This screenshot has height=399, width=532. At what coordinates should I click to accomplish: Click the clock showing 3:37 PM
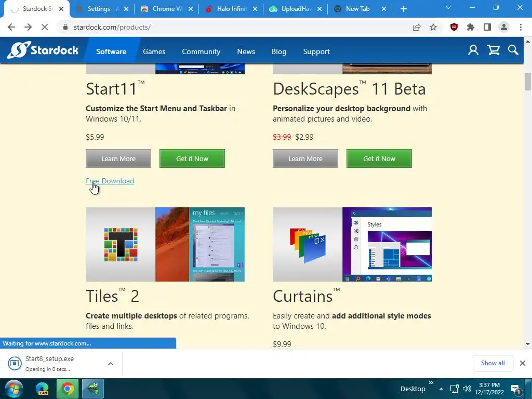click(x=489, y=389)
